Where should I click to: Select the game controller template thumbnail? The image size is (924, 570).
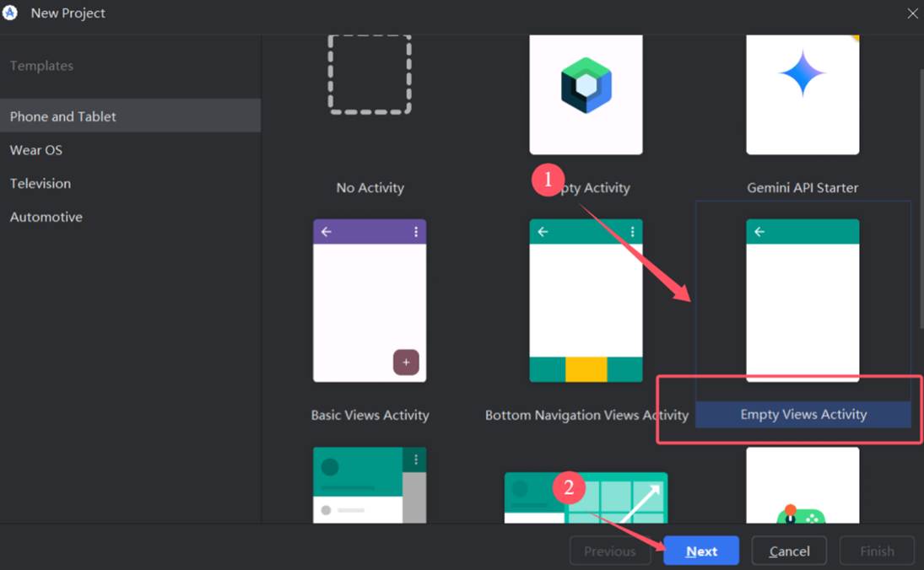pos(802,485)
